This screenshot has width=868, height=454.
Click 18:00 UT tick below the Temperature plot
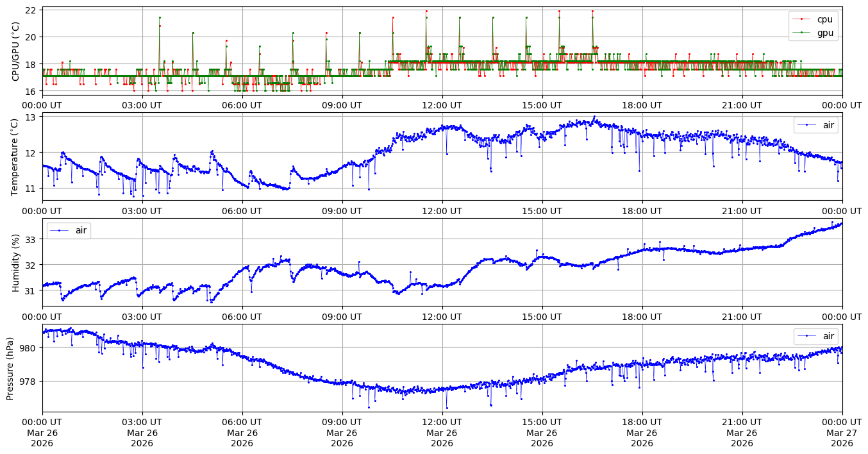coord(642,211)
